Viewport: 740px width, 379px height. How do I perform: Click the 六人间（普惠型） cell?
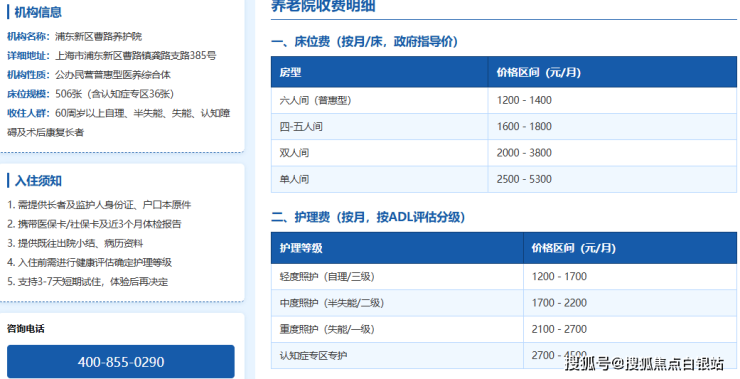(379, 101)
